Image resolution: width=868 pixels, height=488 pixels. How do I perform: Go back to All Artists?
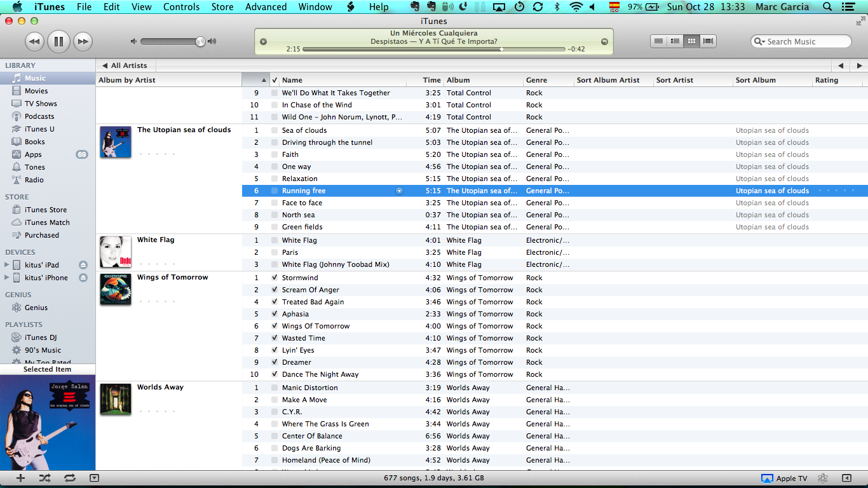(x=125, y=65)
